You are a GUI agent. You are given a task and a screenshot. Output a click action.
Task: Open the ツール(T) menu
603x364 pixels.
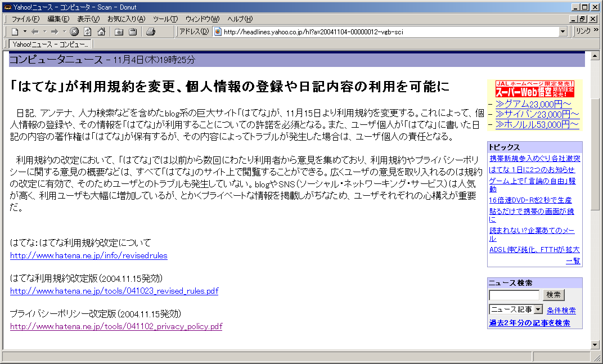[x=165, y=19]
